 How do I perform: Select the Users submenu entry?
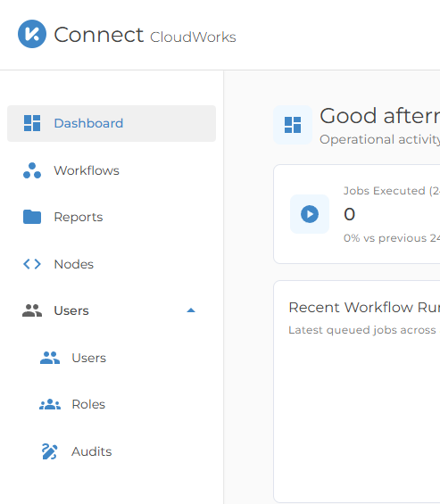tap(112, 358)
